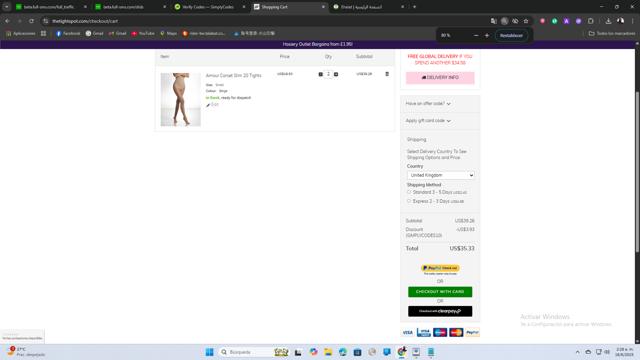Bookmark this page with star icon

click(x=526, y=21)
